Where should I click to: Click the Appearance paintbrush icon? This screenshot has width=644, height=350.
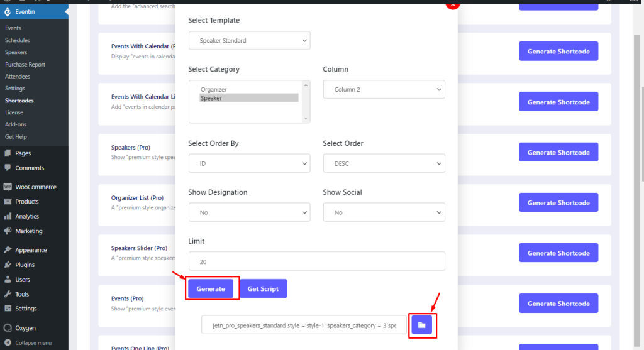pos(8,250)
